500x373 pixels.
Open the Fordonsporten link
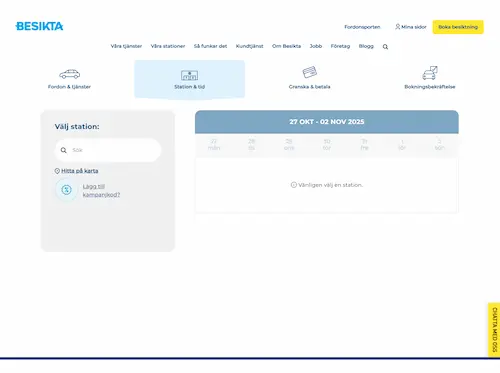pyautogui.click(x=362, y=27)
